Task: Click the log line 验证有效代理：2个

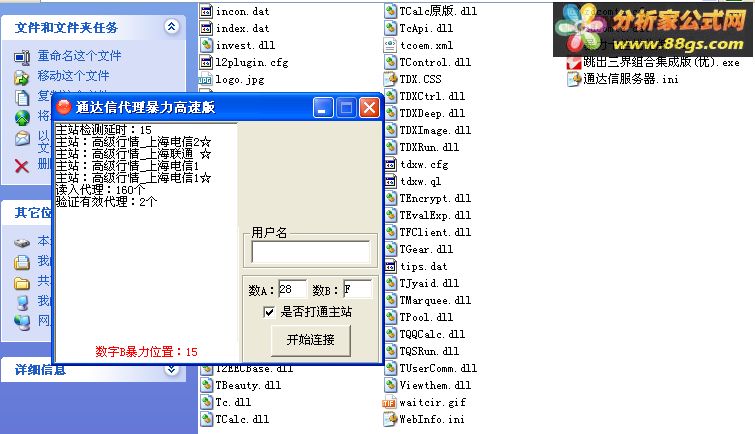Action: click(x=106, y=202)
